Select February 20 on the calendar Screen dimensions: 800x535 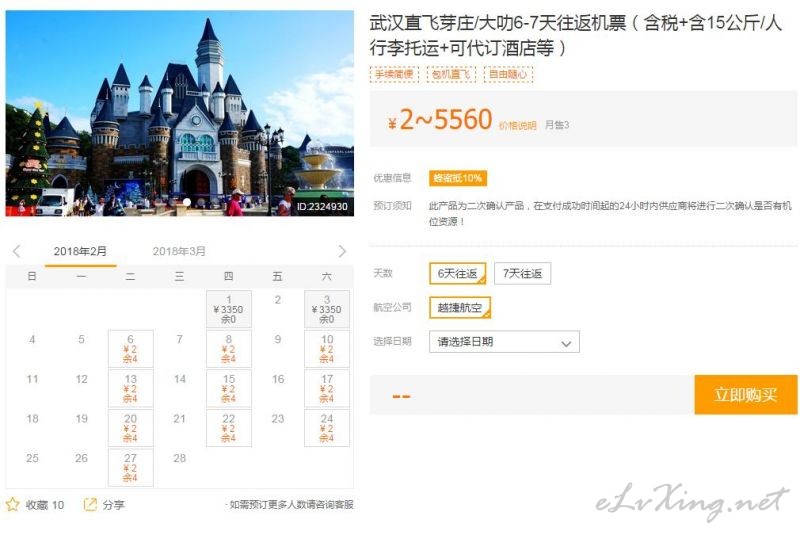tap(131, 428)
